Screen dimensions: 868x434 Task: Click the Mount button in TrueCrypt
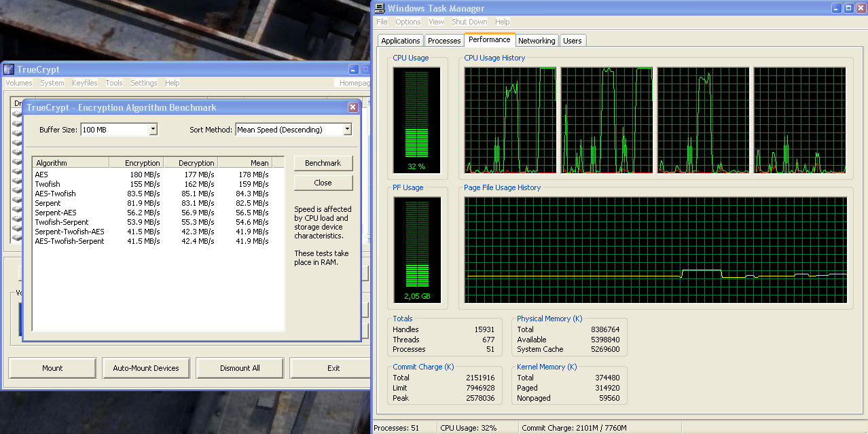click(52, 368)
